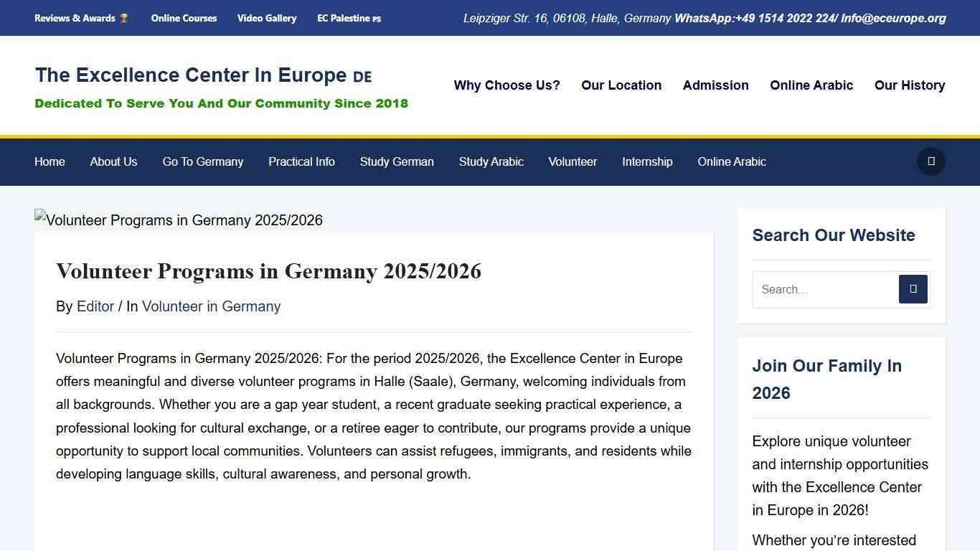This screenshot has width=980, height=551.
Task: Select Study Arabic in the navigation bar
Action: pos(491,161)
